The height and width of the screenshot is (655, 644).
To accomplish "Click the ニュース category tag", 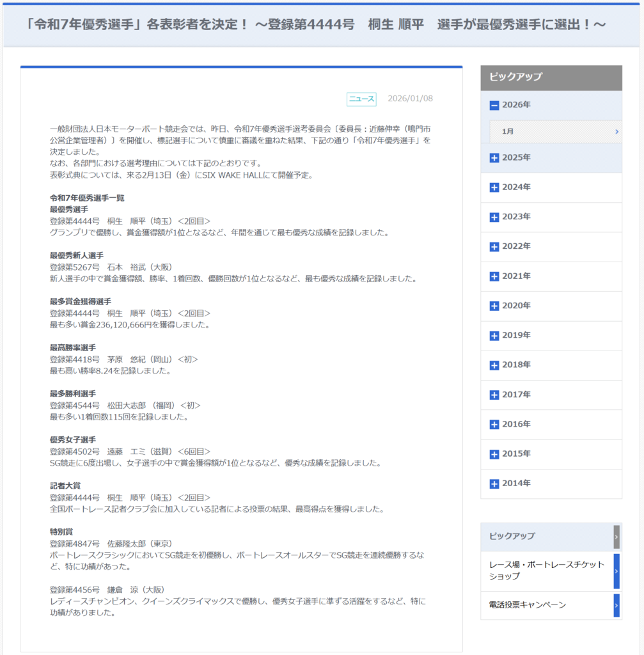I will (x=361, y=99).
